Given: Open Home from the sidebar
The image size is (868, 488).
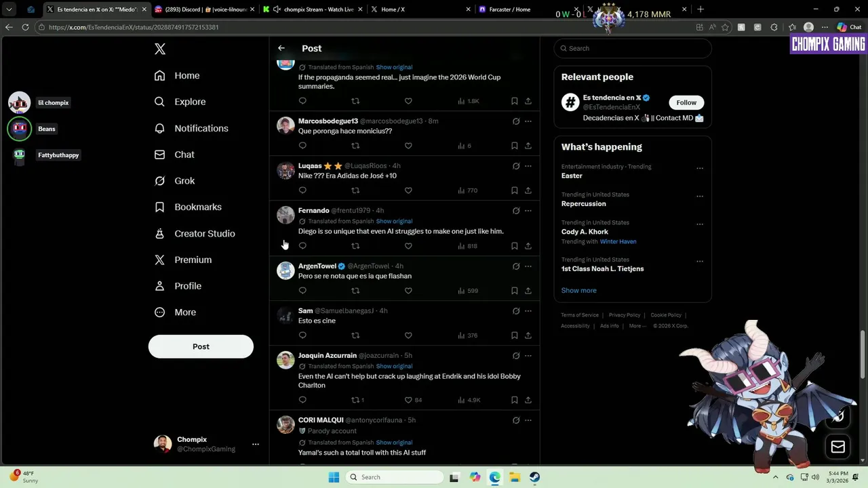Looking at the screenshot, I should [x=177, y=75].
